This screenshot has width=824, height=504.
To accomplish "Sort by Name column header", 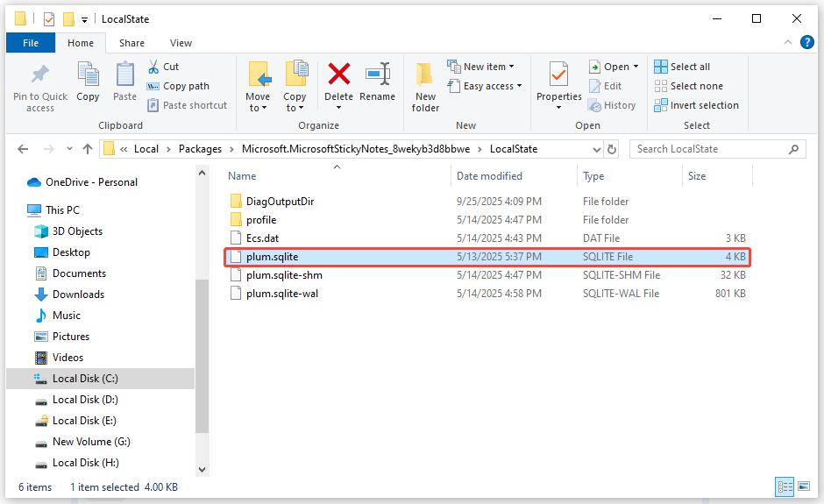I will click(x=242, y=176).
